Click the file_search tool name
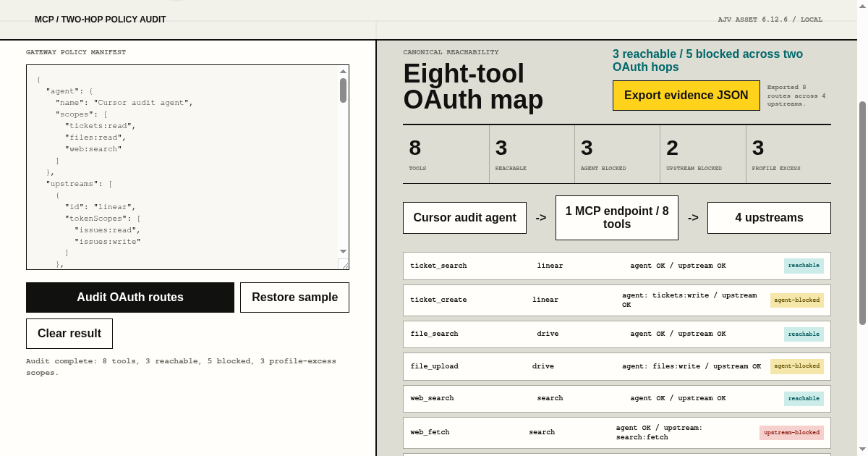868x456 pixels. point(434,334)
